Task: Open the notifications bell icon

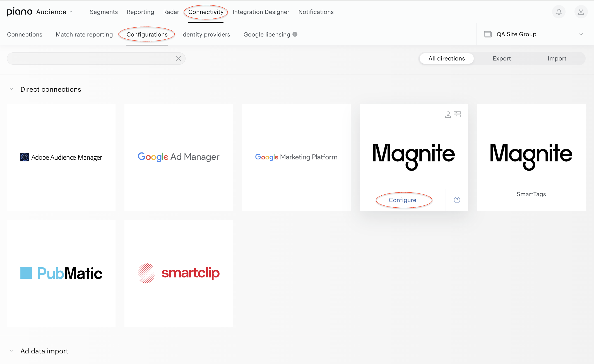Action: [x=559, y=12]
